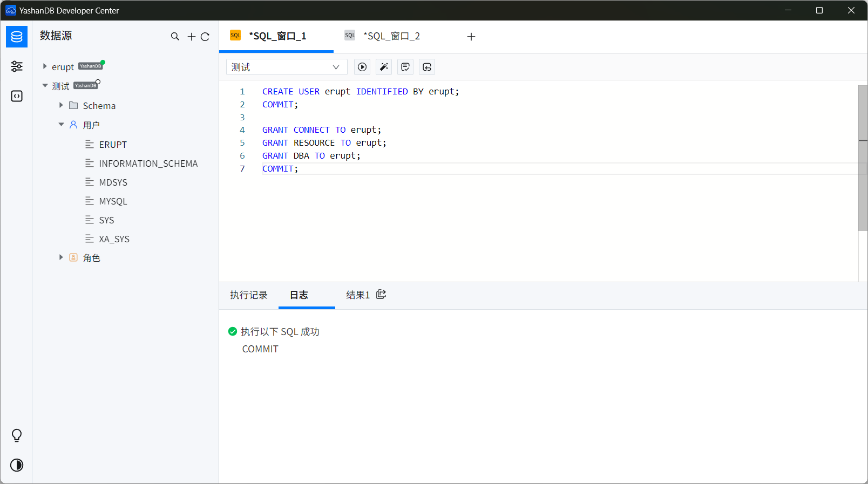Expand the 角色 node arrow
Viewport: 868px width, 484px height.
pos(61,257)
